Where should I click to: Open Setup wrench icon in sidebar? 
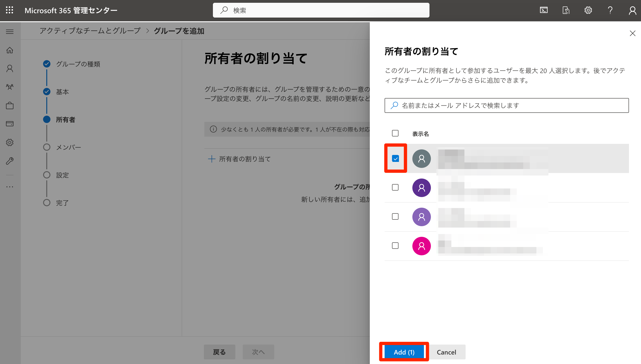click(10, 161)
